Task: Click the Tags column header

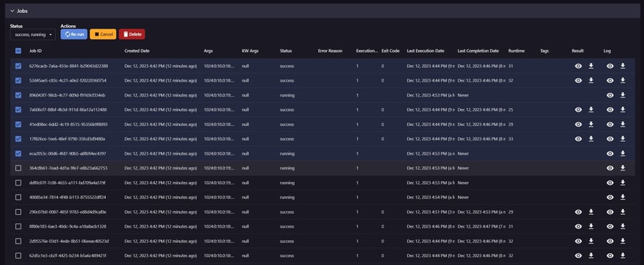Action: coord(545,51)
